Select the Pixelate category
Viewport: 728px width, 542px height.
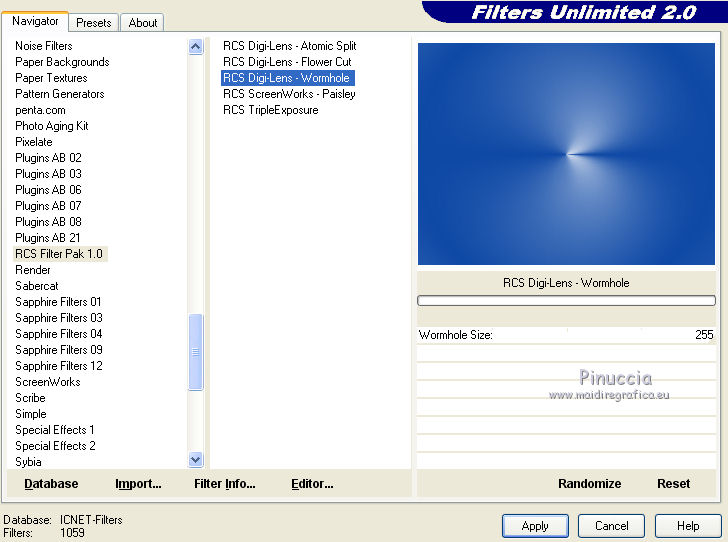pos(33,142)
